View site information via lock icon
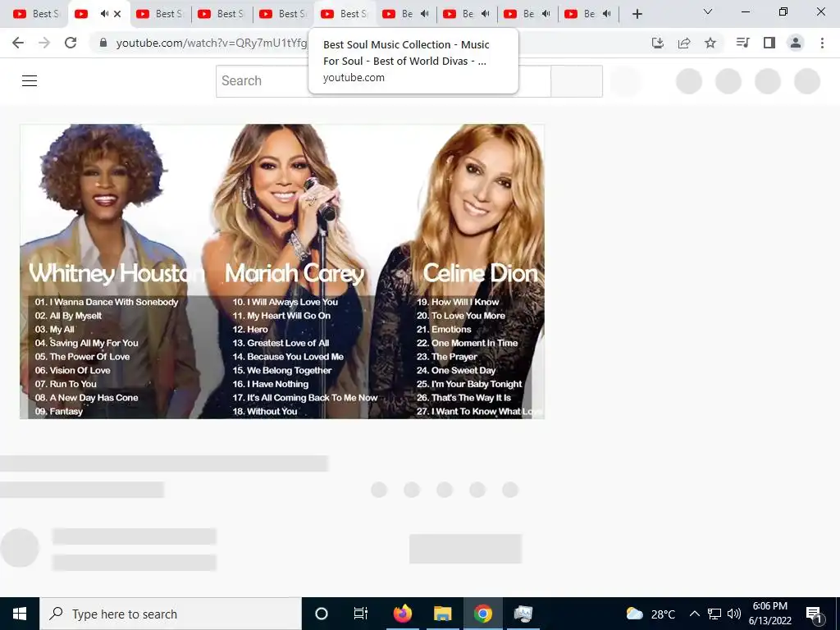The image size is (840, 630). click(103, 43)
